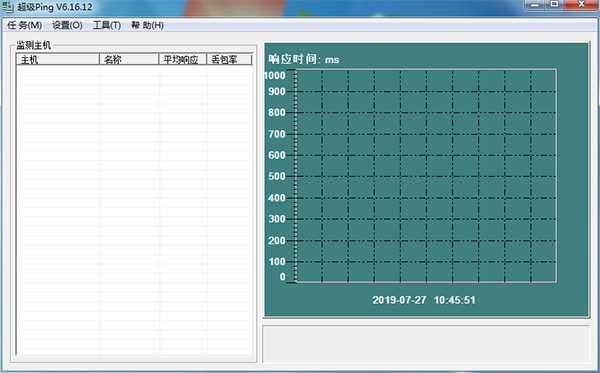Open the 帮助(H) menu

coord(147,25)
